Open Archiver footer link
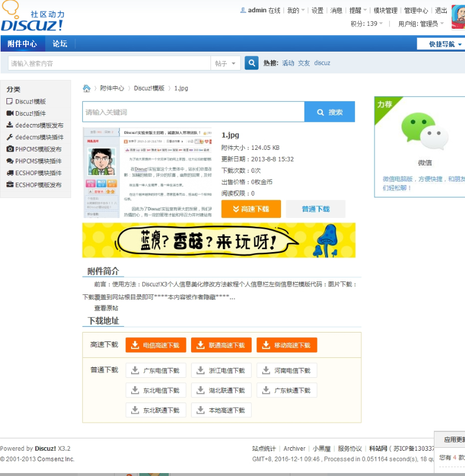This screenshot has height=476, width=465. coord(295,448)
